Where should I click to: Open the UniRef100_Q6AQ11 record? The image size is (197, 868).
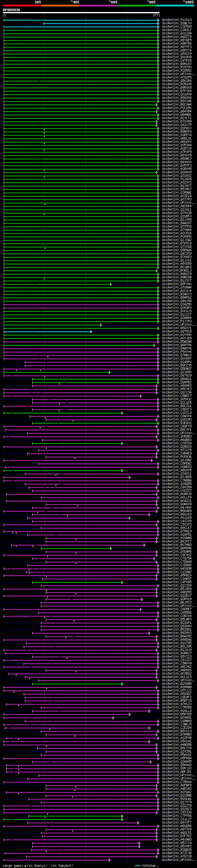pos(177,379)
